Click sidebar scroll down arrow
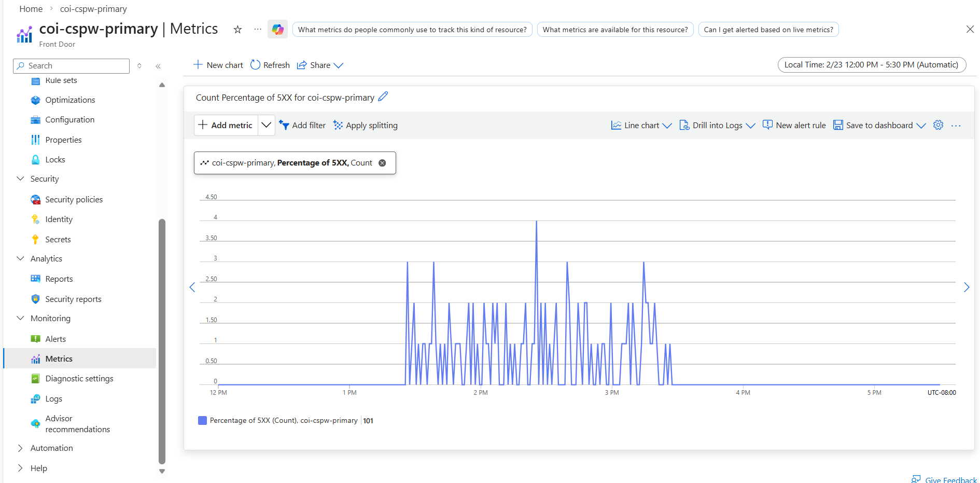980x483 pixels. pos(162,471)
